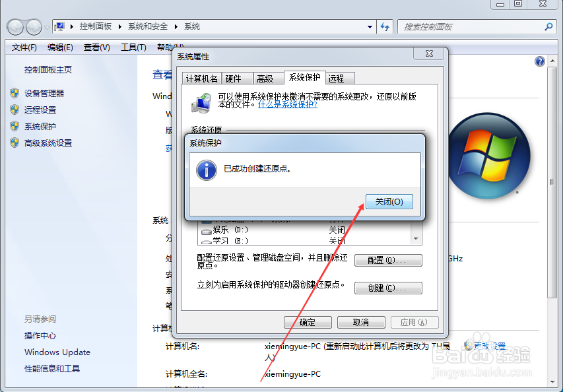Image resolution: width=563 pixels, height=392 pixels.
Task: Click 更改设置 link
Action: [489, 346]
